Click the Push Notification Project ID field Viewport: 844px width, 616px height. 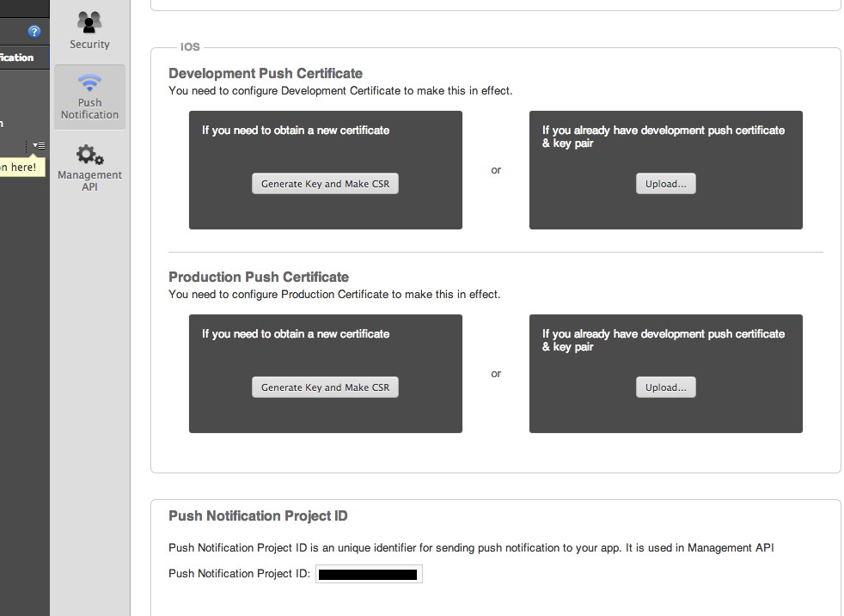(369, 574)
